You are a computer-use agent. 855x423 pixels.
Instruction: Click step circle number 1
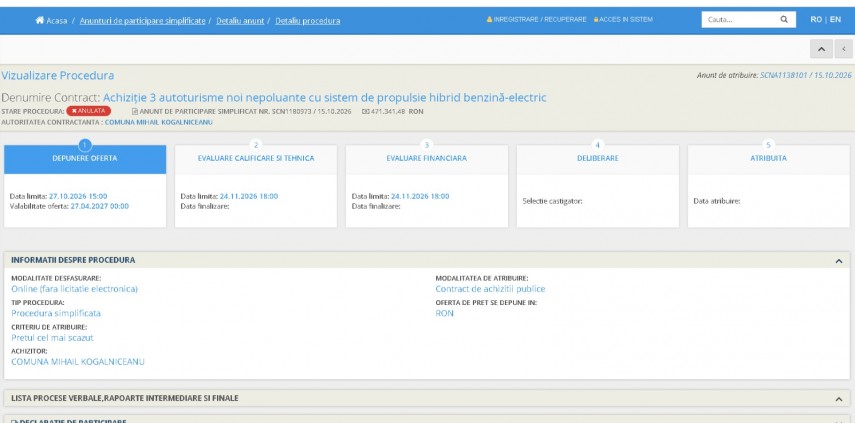tap(85, 145)
